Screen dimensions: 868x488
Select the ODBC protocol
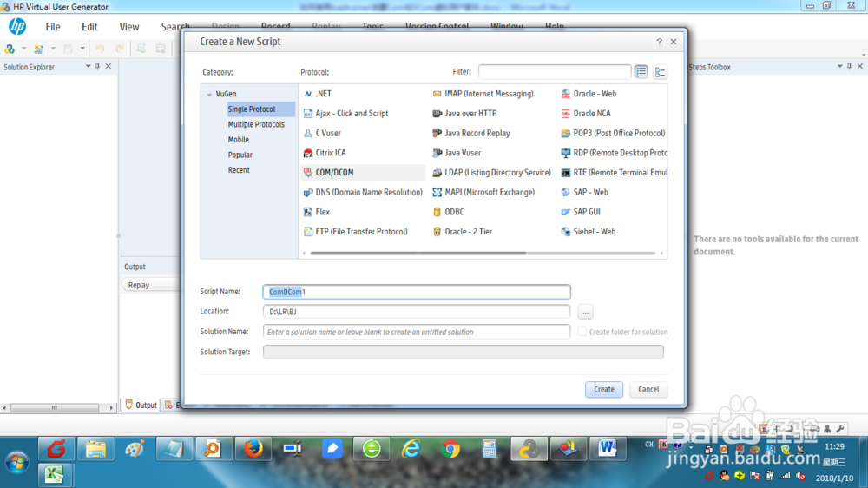tap(448, 212)
